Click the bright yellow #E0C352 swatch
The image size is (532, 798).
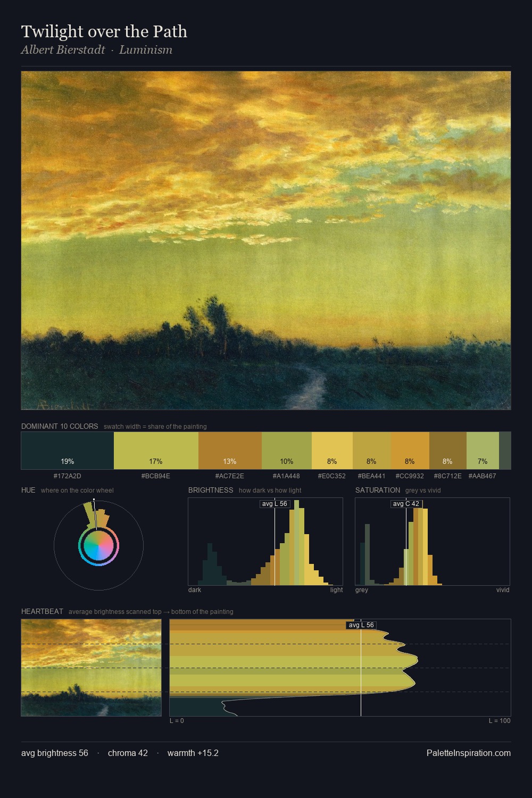332,451
